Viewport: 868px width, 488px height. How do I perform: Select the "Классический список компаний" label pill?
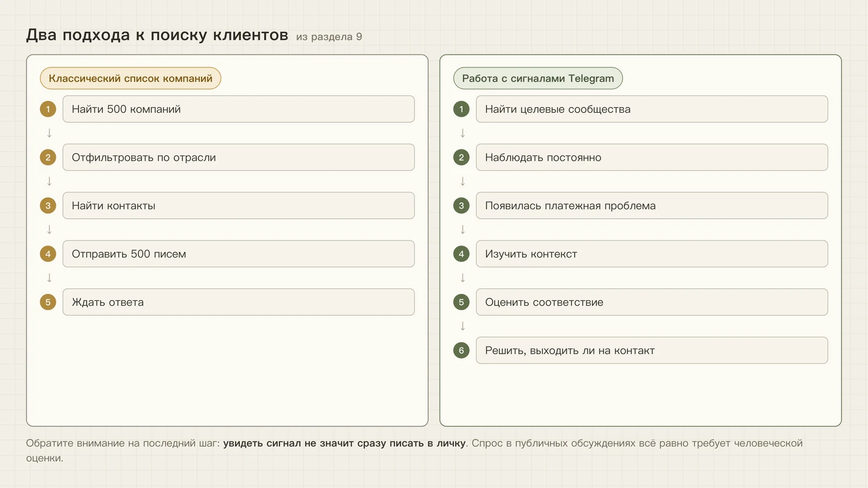tap(131, 78)
